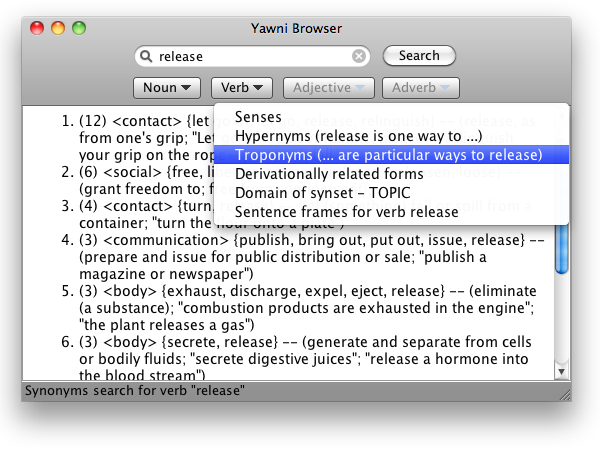Click status bar text Synonyms search for verb
Viewport: 600px width, 450px height.
pyautogui.click(x=135, y=391)
